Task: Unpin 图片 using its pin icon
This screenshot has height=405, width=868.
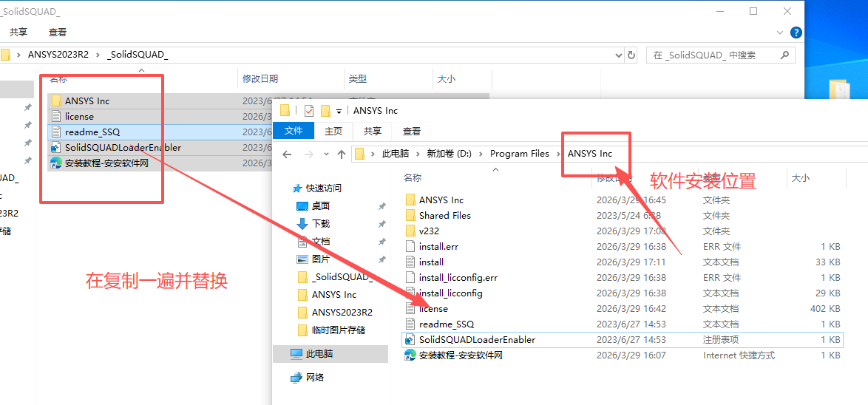Action: [382, 259]
